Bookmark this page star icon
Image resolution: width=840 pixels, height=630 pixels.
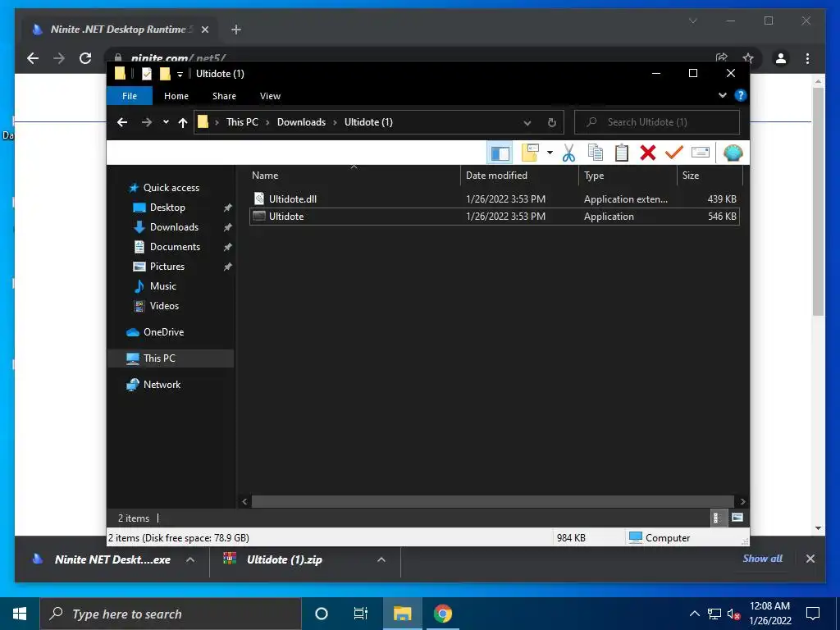pos(748,57)
